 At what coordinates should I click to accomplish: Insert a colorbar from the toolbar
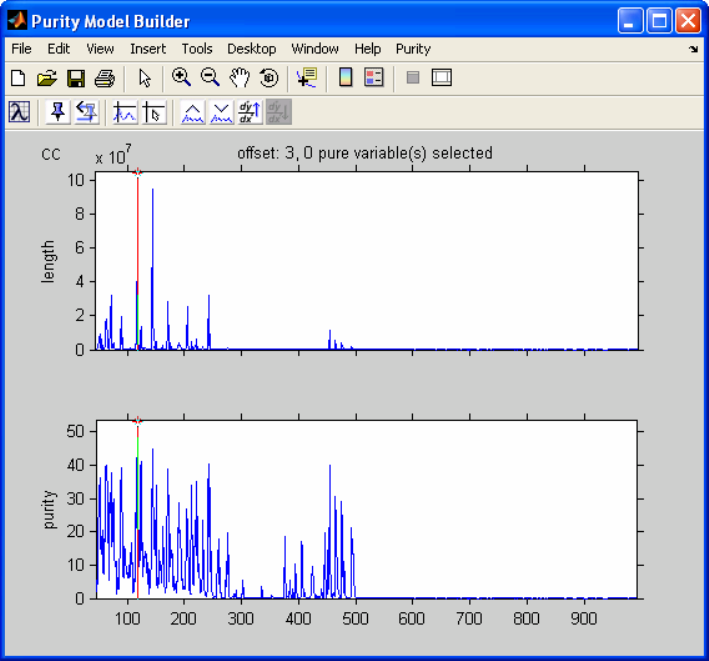[x=346, y=78]
